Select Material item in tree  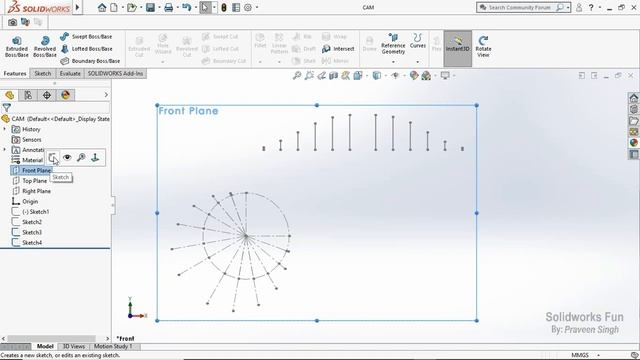tap(27, 160)
